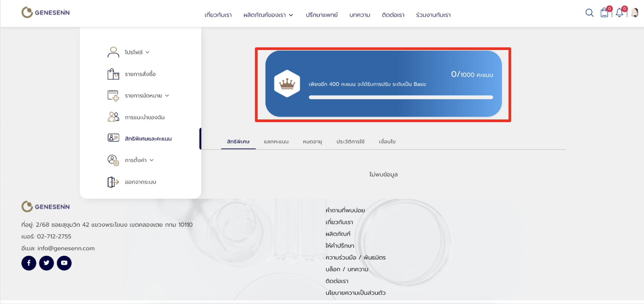
Task: Click the crown membership badge
Action: 287,84
